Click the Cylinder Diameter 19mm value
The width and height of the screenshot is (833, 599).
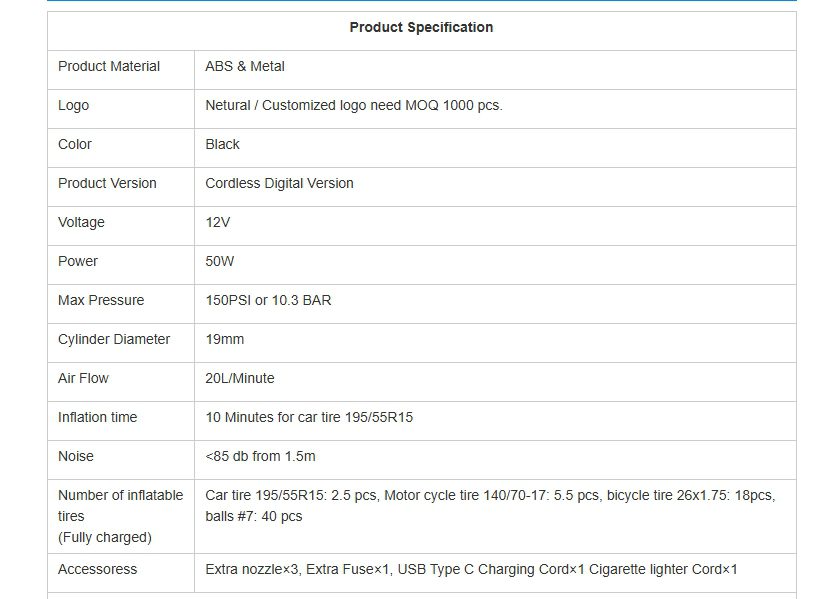(x=225, y=339)
